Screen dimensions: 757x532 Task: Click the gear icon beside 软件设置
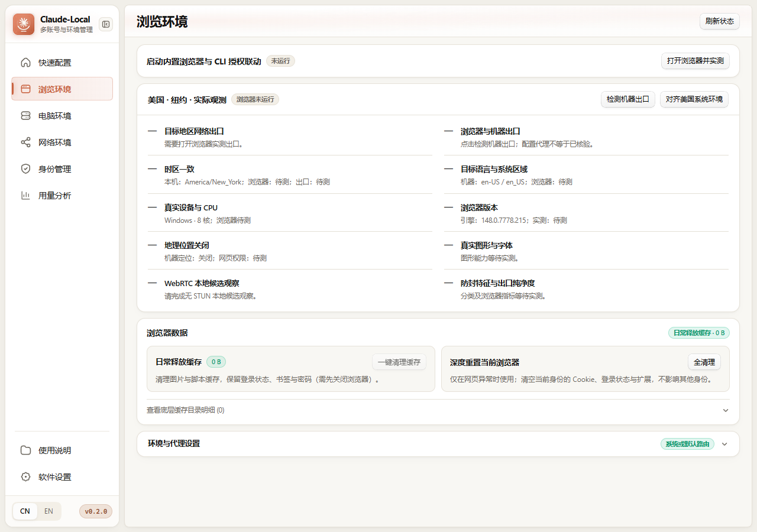[x=25, y=477]
